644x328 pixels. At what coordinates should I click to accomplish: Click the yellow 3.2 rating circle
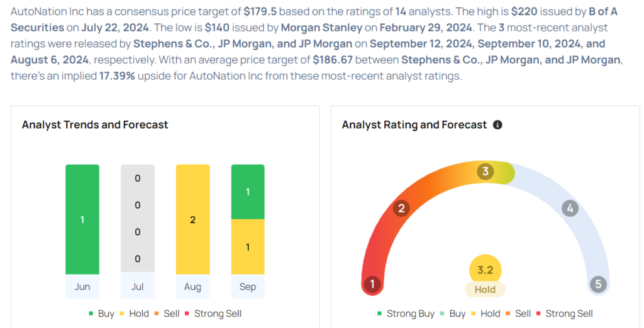click(x=485, y=270)
